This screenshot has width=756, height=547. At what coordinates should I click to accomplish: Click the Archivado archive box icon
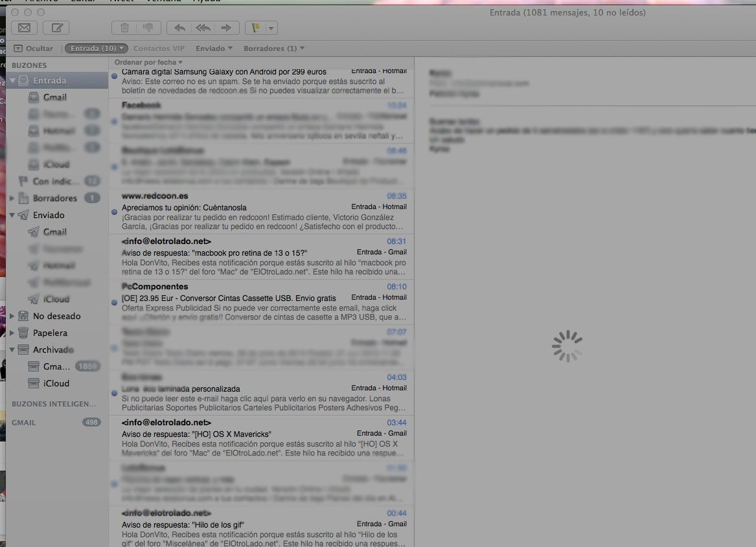click(23, 350)
